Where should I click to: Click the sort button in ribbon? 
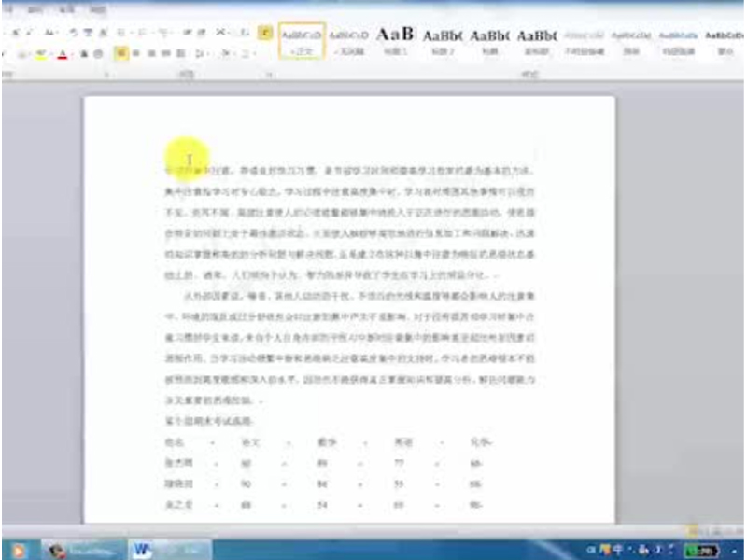[246, 33]
